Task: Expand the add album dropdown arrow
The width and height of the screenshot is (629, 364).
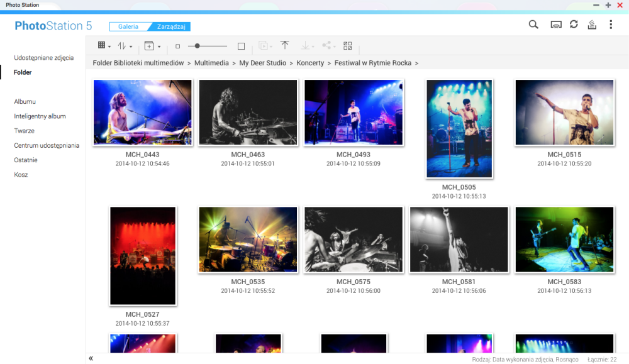Action: 159,47
